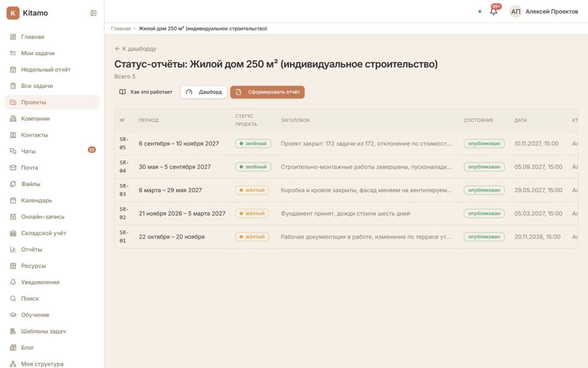This screenshot has width=588, height=368.
Task: Click опубликован badge in SR-05 row
Action: point(484,143)
